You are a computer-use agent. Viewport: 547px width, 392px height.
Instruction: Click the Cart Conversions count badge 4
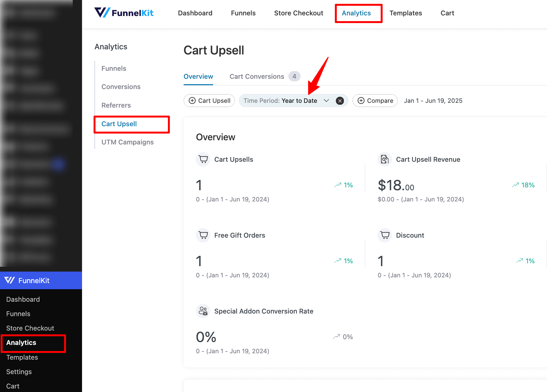294,76
